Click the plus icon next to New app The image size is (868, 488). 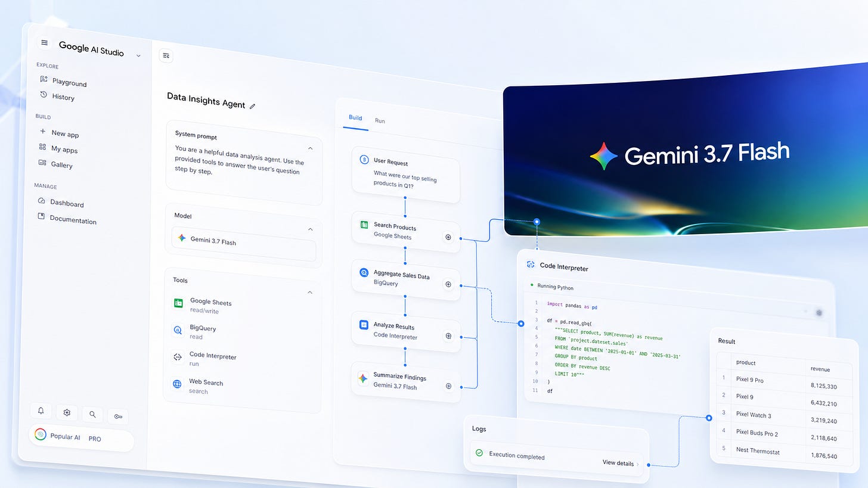click(x=42, y=131)
